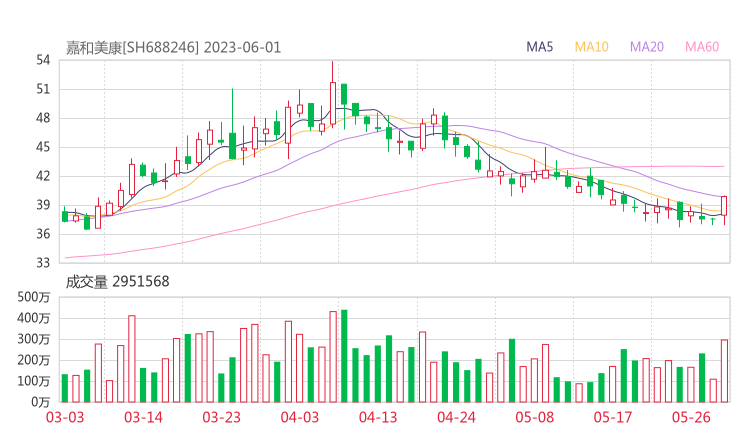This screenshot has width=740, height=440.
Task: Click the 04-24 date axis label
Action: click(x=456, y=417)
